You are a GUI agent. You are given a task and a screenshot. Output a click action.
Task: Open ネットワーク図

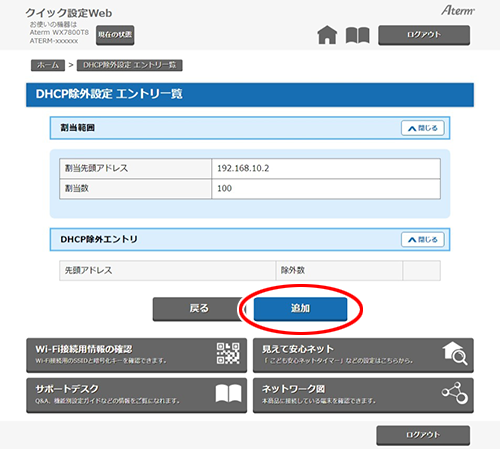pyautogui.click(x=363, y=395)
